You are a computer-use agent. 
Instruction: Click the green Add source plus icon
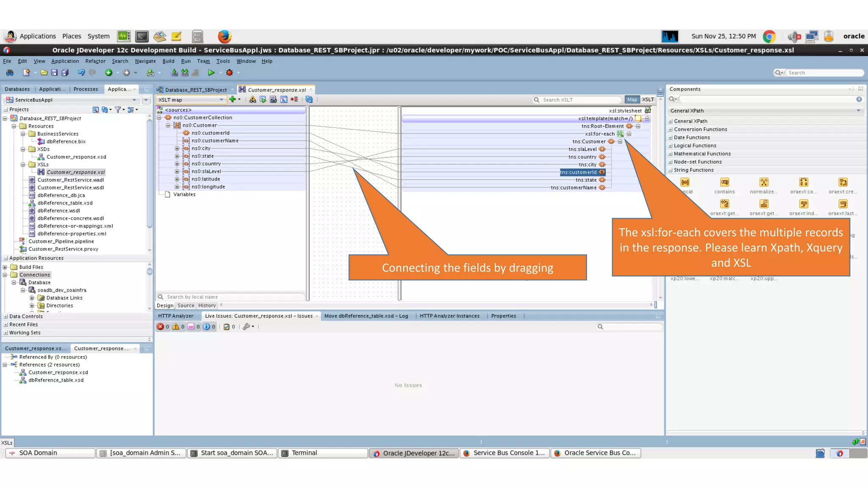click(232, 100)
